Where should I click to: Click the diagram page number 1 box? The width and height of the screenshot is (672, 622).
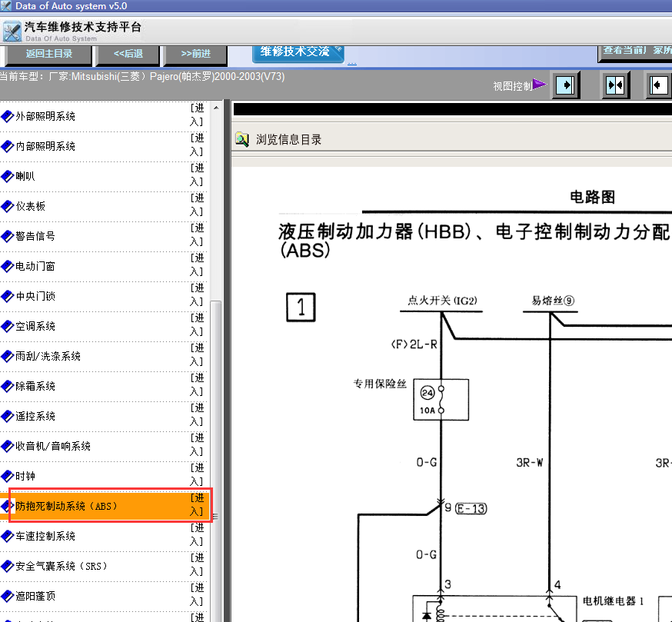coord(301,307)
